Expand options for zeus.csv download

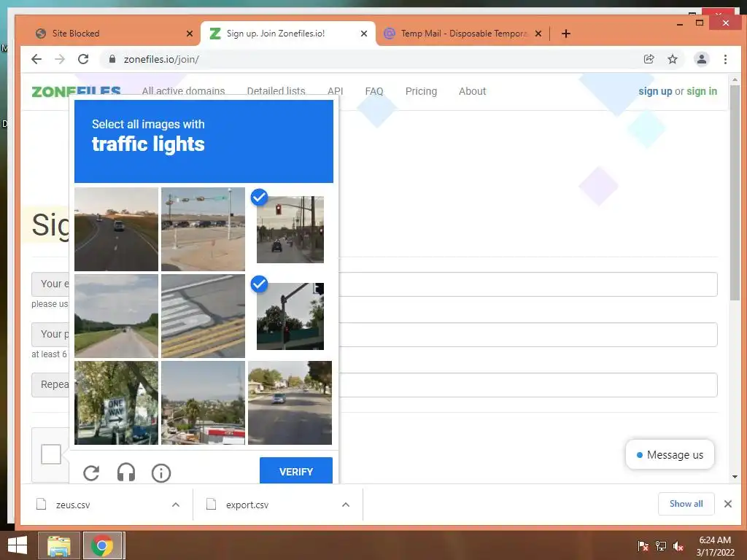(176, 505)
